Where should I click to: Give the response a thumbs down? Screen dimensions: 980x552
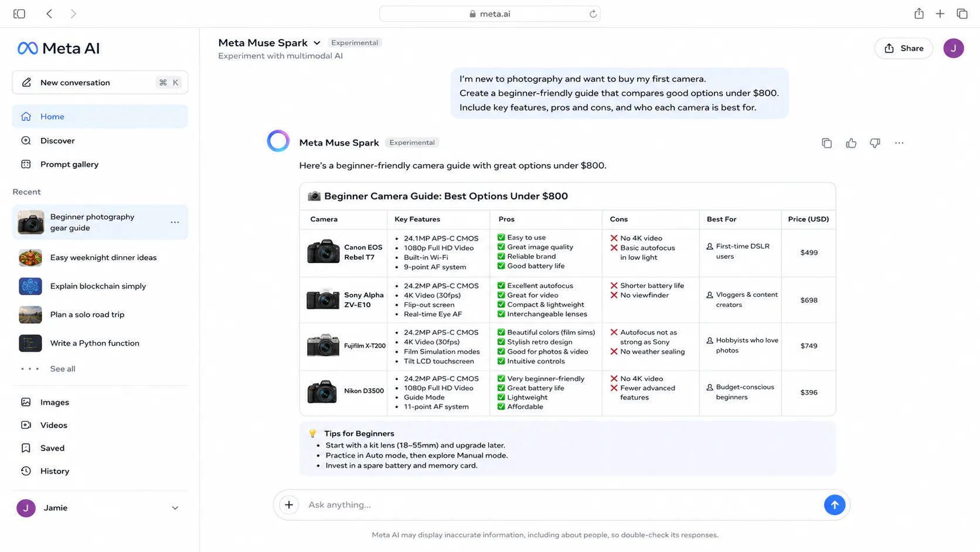pos(874,143)
